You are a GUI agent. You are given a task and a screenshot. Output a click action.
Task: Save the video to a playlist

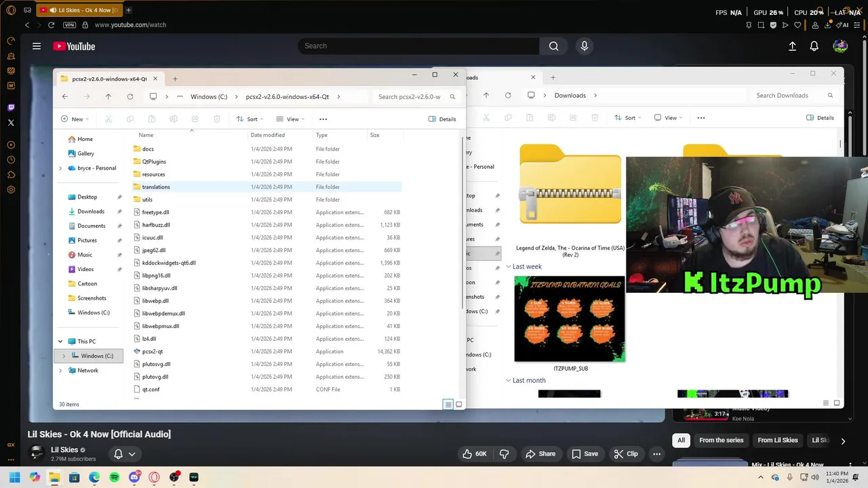coord(585,454)
